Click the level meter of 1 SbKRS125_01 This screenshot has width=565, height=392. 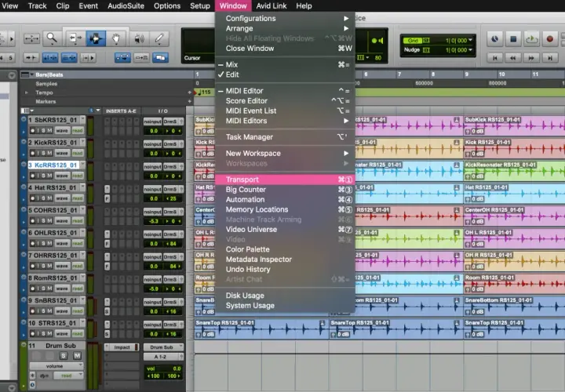90,125
